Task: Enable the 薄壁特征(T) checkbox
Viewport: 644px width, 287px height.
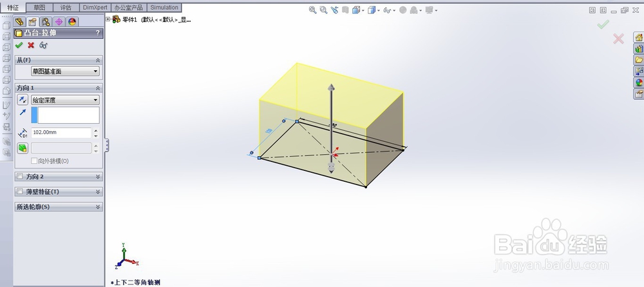Action: (20, 192)
